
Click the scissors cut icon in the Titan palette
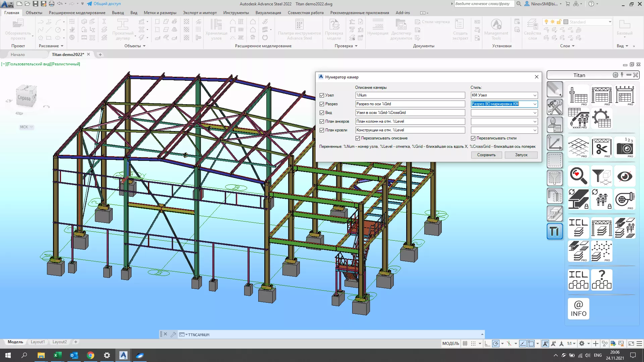[602, 147]
